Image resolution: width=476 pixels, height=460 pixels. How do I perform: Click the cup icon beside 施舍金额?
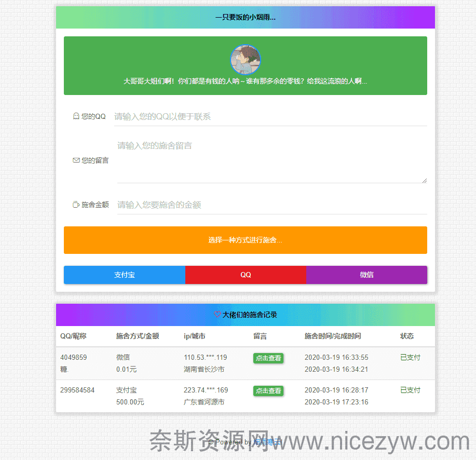coord(76,205)
